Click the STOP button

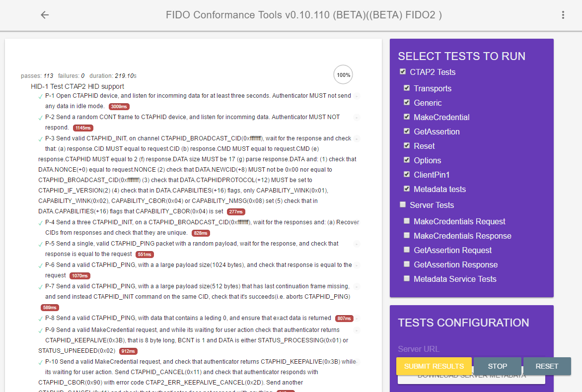tap(497, 366)
